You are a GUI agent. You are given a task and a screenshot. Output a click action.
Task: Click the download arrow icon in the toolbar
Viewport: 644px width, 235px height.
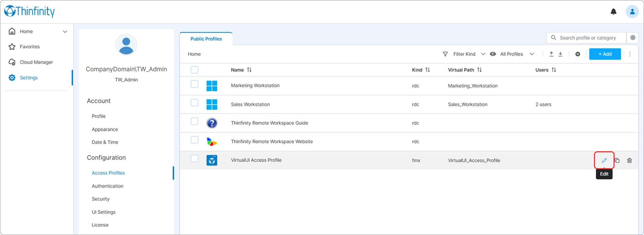pyautogui.click(x=560, y=54)
